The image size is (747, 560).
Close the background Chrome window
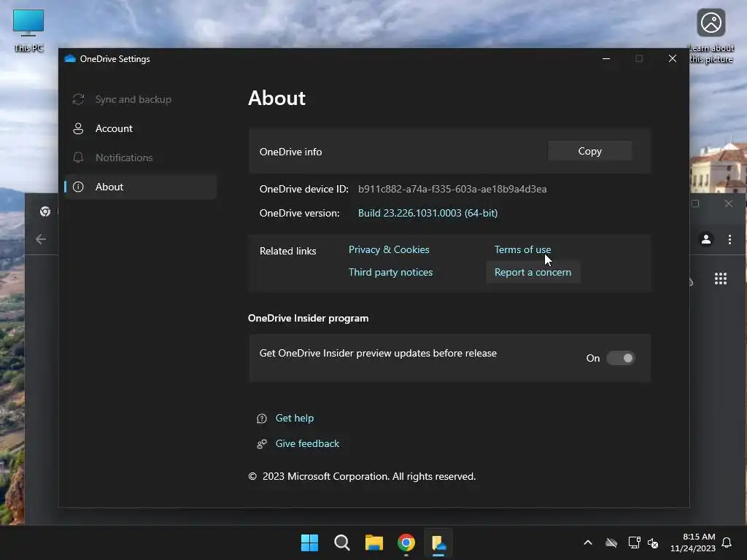(x=729, y=204)
